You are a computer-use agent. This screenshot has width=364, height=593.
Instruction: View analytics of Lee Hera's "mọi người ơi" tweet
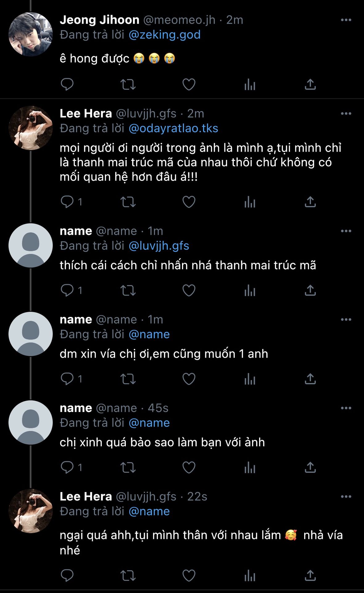[x=250, y=202]
